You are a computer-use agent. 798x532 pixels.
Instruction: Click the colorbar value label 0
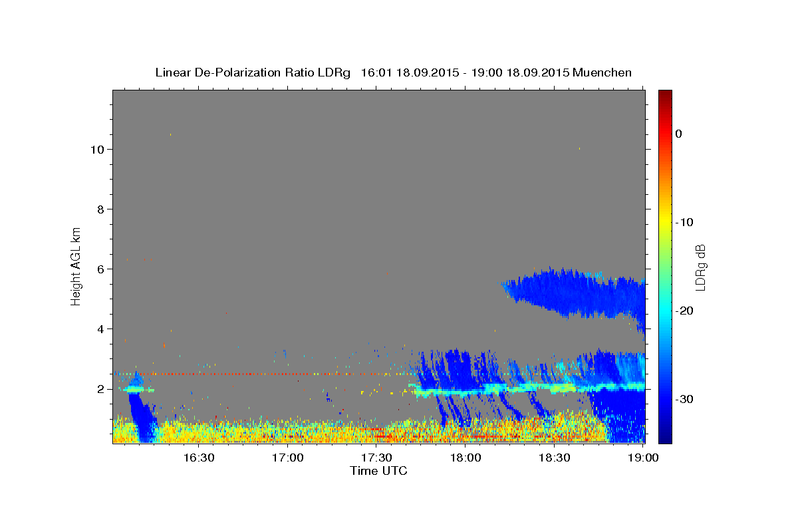[679, 134]
